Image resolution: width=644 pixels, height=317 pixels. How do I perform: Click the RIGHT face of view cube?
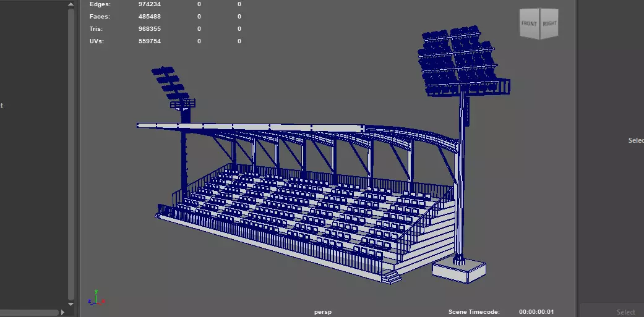click(549, 23)
